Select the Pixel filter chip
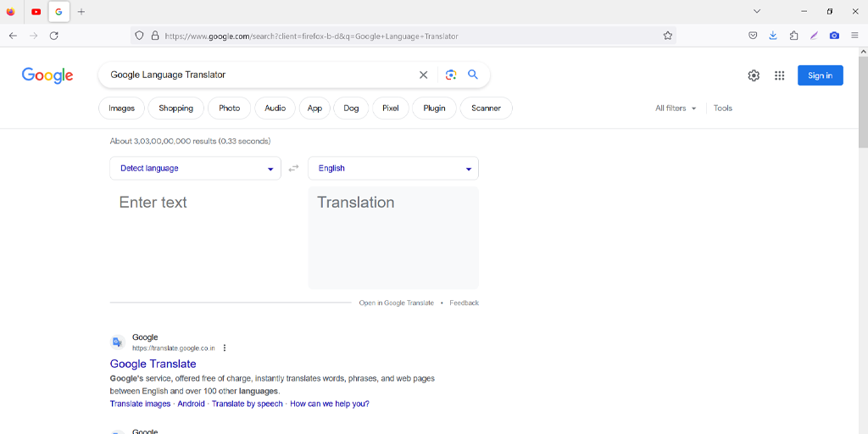Image resolution: width=868 pixels, height=434 pixels. pos(390,108)
